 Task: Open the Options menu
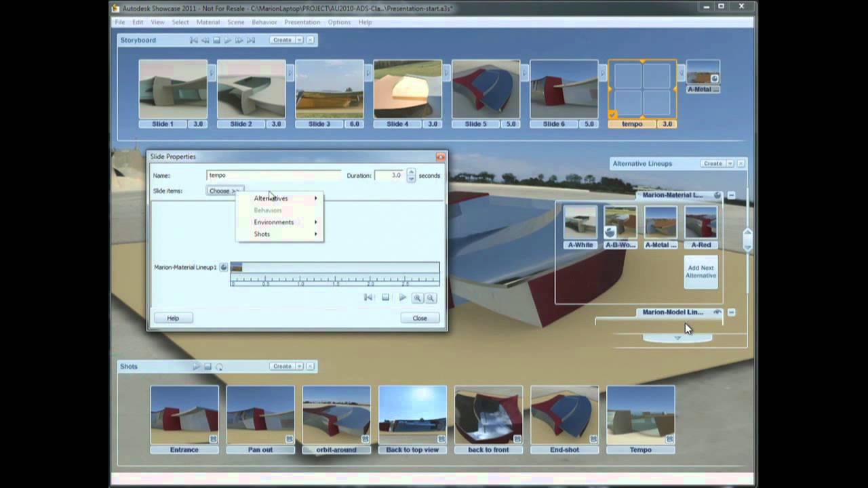[339, 22]
